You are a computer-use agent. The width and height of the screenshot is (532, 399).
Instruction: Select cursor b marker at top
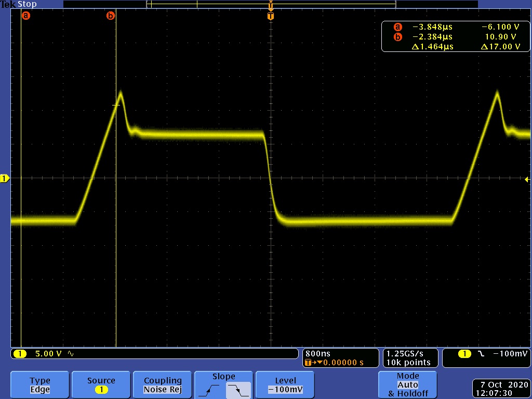tap(110, 16)
